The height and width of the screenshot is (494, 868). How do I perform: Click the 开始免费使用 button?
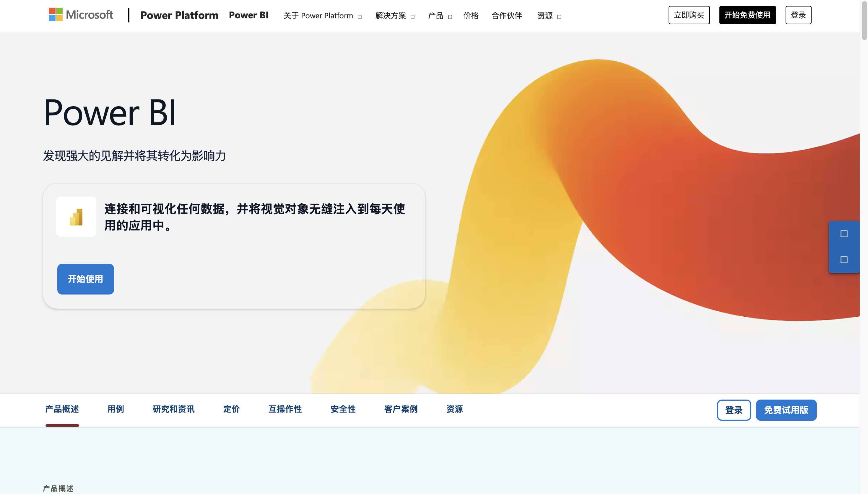747,15
